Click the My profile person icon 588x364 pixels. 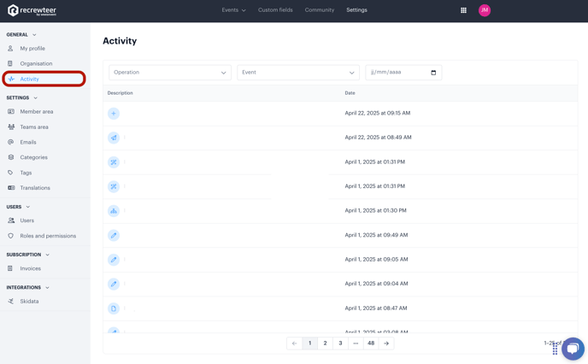coord(10,49)
